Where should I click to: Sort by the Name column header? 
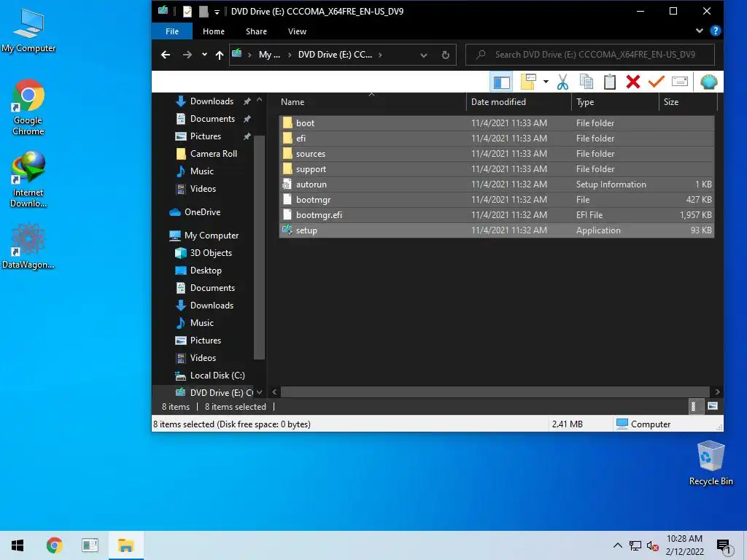[x=371, y=102]
